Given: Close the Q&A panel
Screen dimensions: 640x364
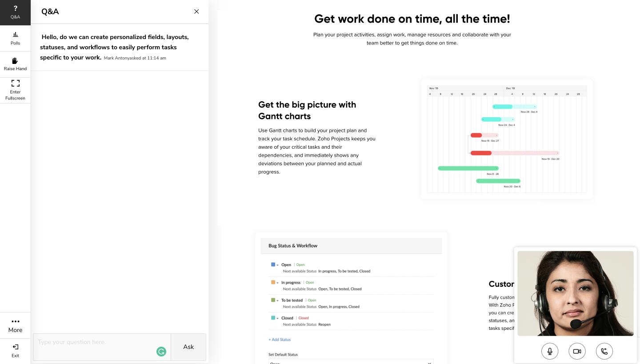Looking at the screenshot, I should [x=196, y=12].
